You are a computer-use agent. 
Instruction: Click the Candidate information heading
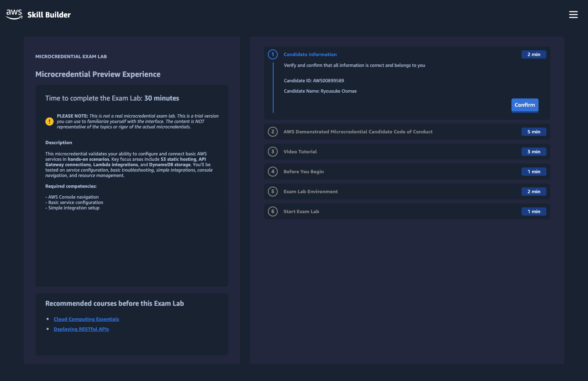[x=310, y=54]
